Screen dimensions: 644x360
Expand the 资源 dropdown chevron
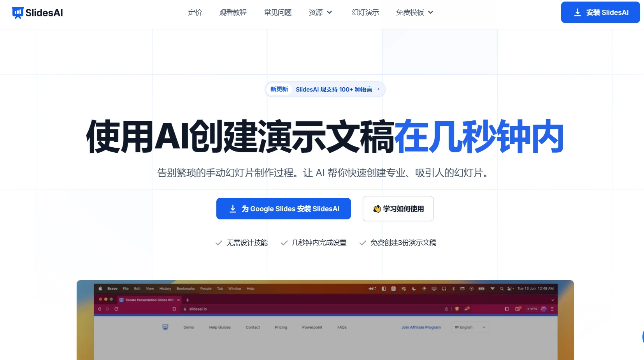pyautogui.click(x=329, y=12)
